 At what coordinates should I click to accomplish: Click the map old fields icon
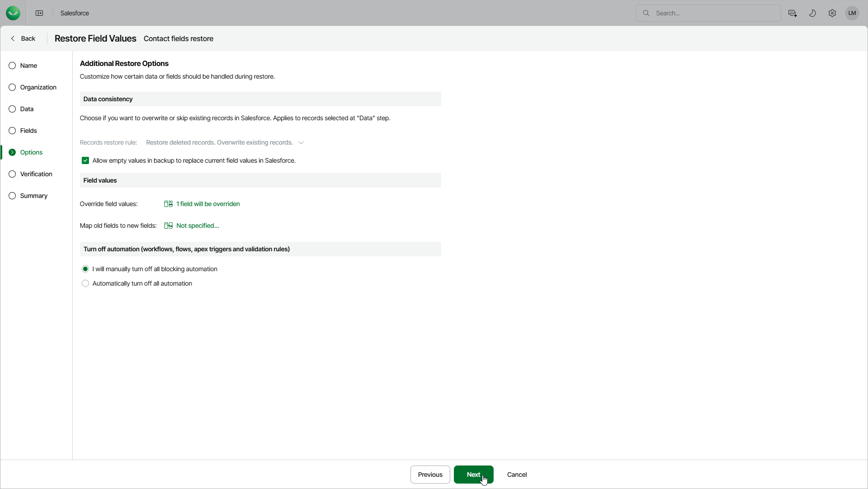click(x=168, y=226)
